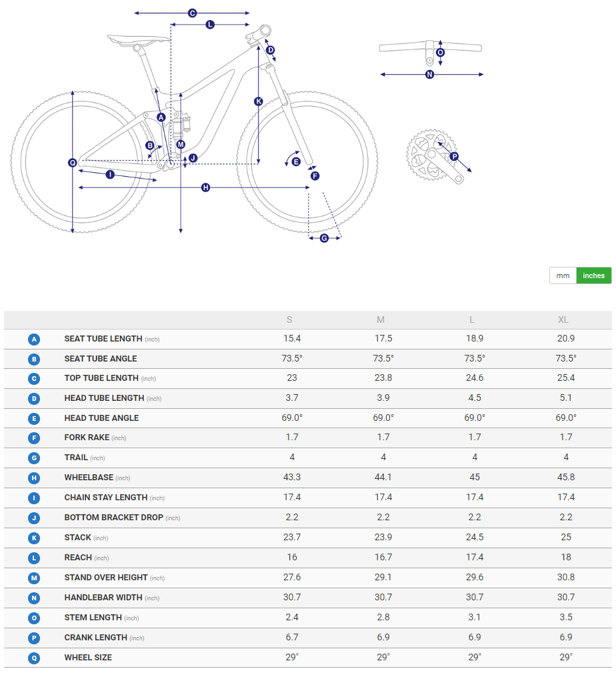Click the P crank marker on the crankset diagram

click(454, 157)
